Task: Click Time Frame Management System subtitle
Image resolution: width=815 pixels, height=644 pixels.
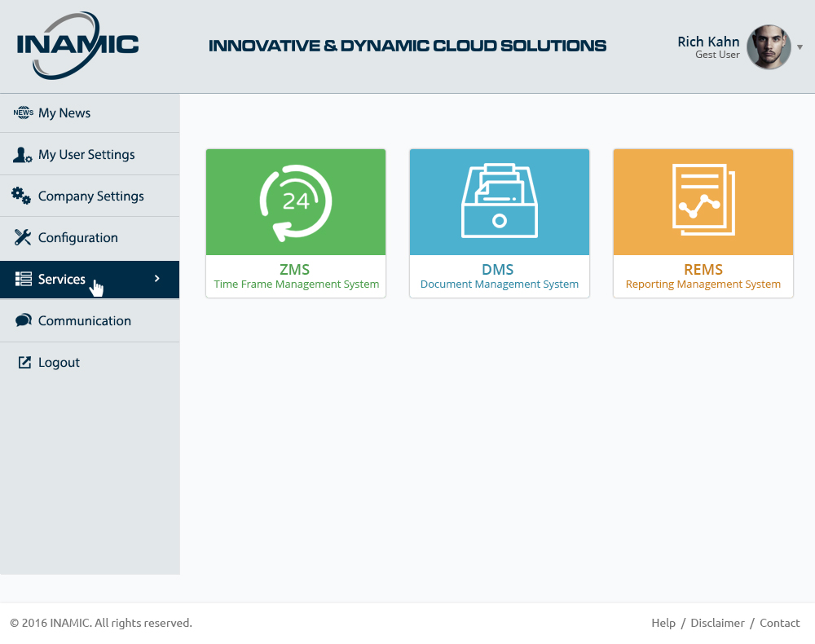Action: pyautogui.click(x=297, y=285)
